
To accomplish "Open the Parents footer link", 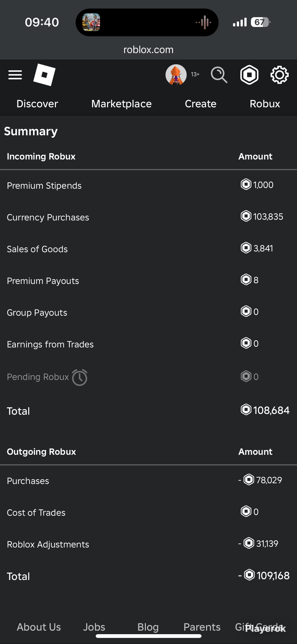I will (202, 627).
